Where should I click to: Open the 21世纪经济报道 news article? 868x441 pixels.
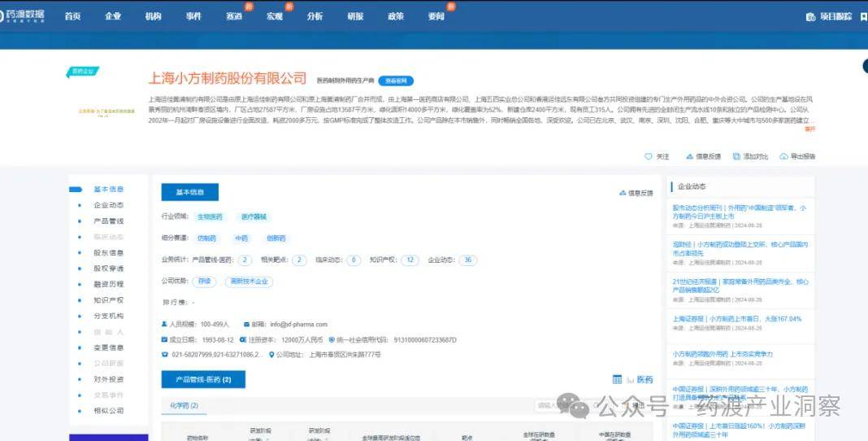(740, 286)
